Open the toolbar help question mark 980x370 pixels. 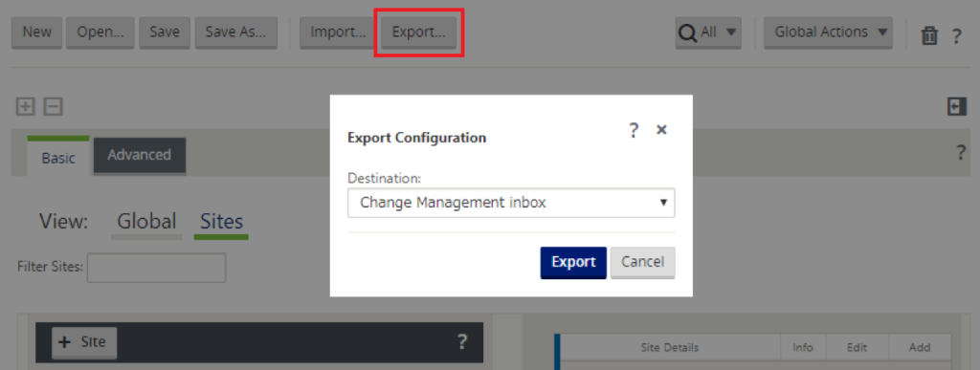coord(956,36)
